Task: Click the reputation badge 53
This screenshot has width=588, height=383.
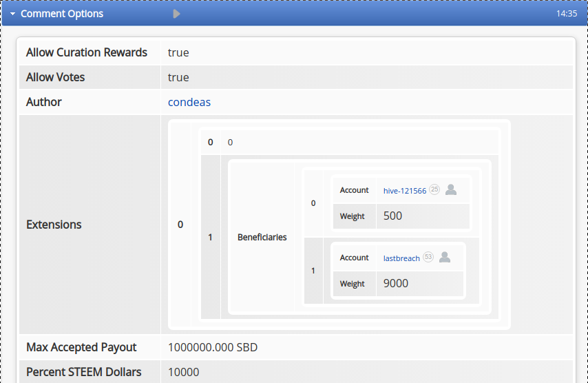Action: (428, 257)
